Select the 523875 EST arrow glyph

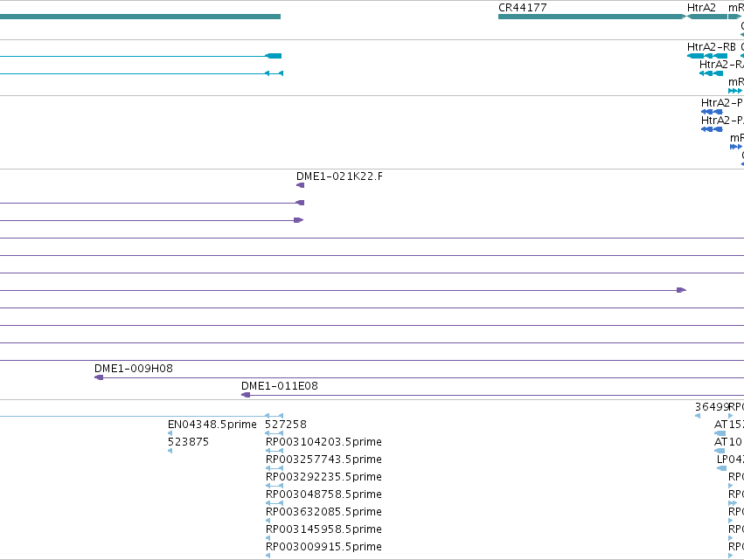click(170, 451)
